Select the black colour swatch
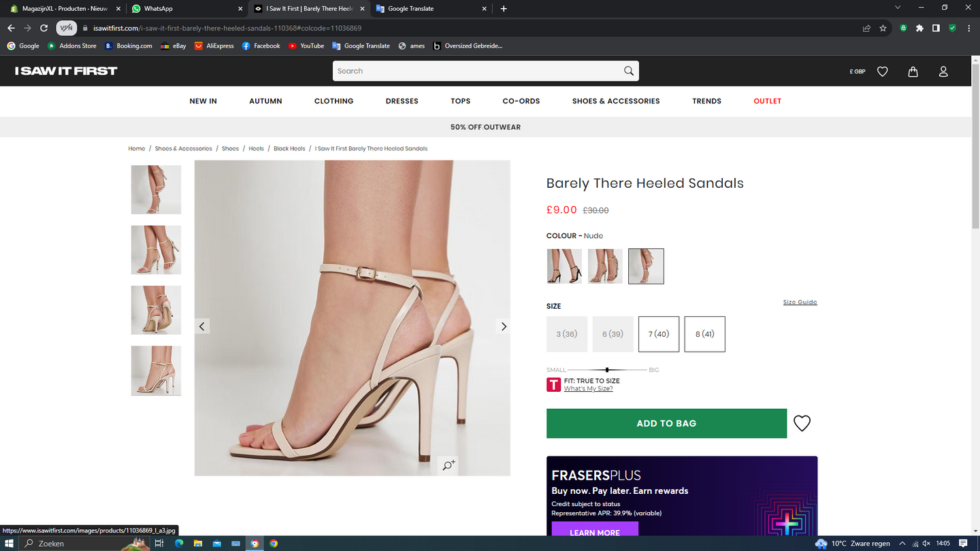Image resolution: width=980 pixels, height=551 pixels. coord(564,266)
